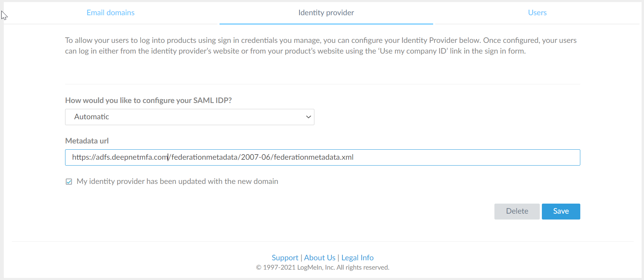Click the LogMeIn copyright notice text

pos(322,268)
